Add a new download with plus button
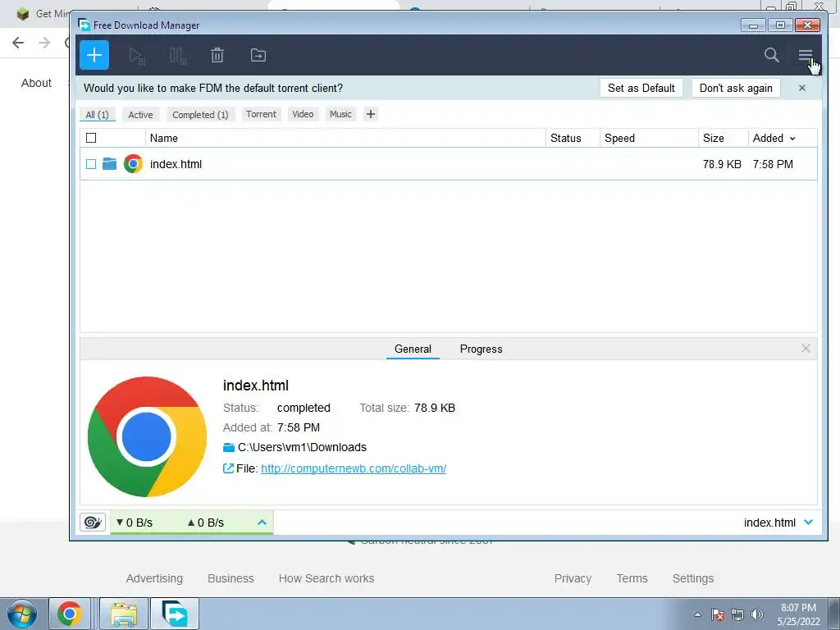 [x=94, y=55]
